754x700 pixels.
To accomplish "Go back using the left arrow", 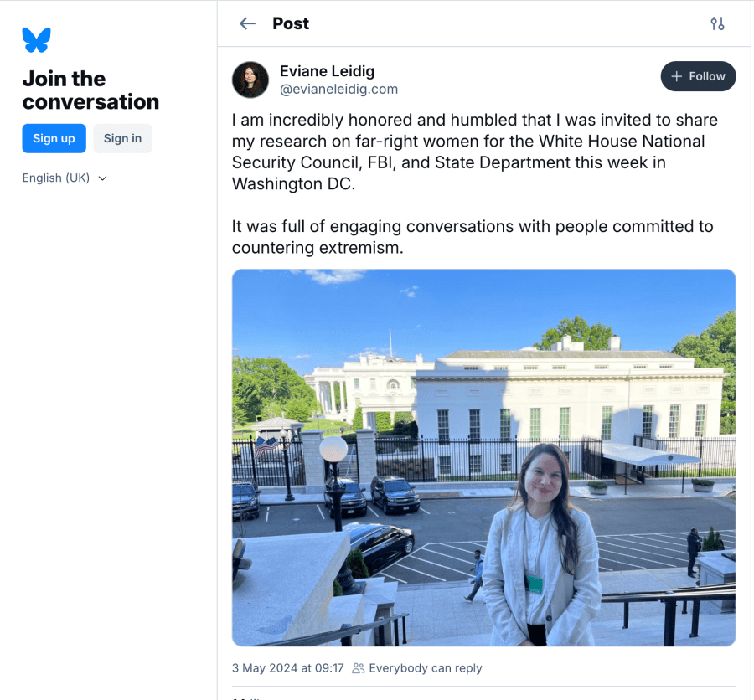I will point(247,23).
